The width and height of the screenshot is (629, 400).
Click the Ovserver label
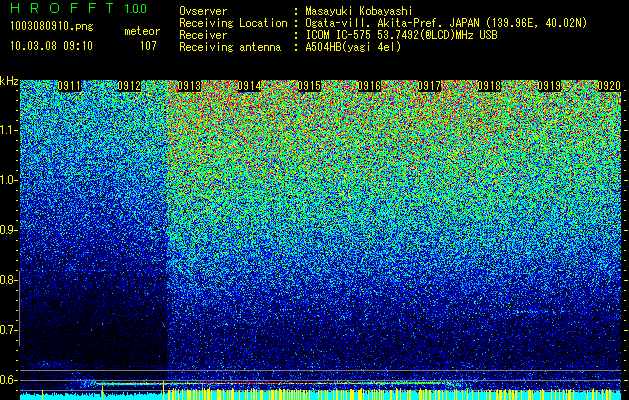203,11
